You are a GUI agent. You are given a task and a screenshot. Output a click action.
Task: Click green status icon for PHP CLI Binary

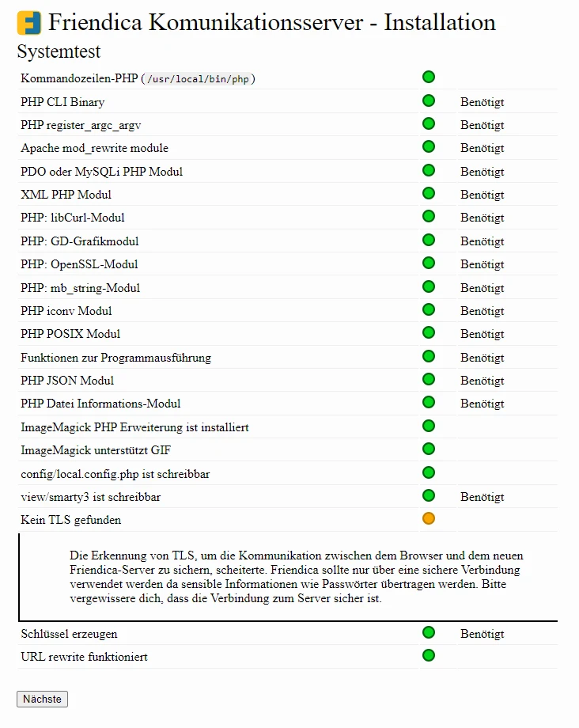(429, 101)
